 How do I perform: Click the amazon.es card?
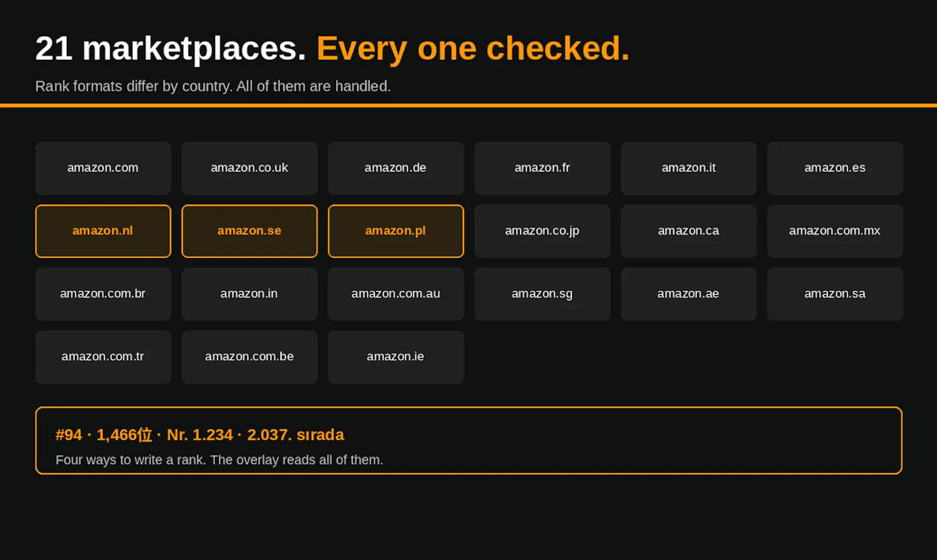[835, 168]
